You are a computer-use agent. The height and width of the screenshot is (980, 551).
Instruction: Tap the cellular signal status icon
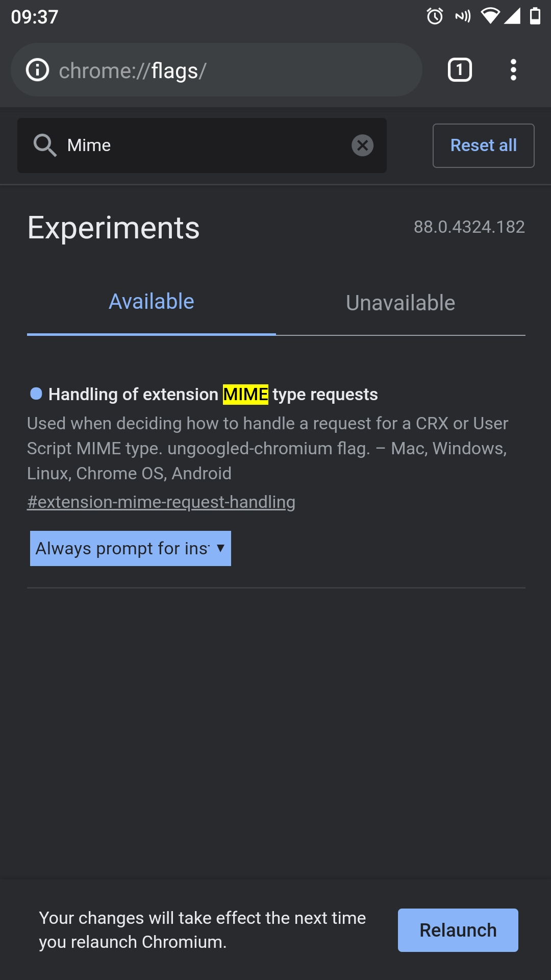[512, 16]
